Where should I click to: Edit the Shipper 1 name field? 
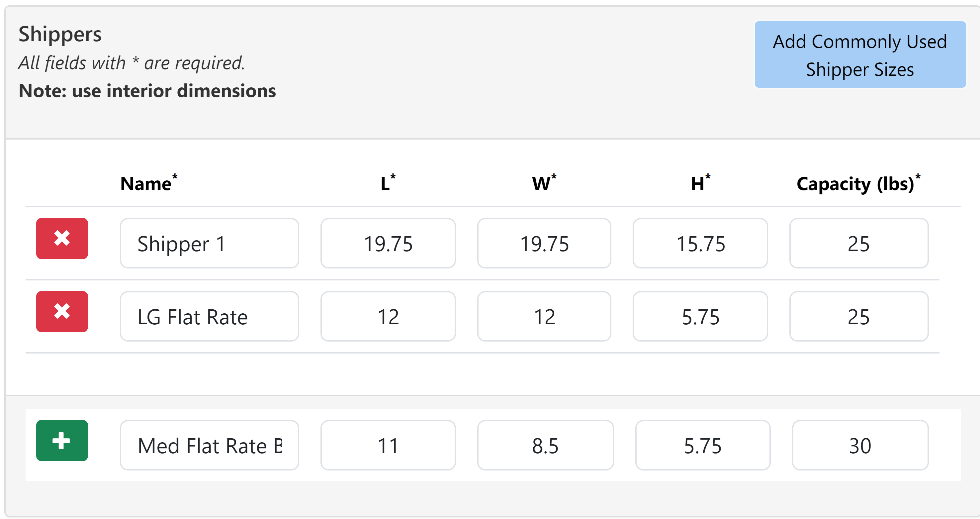[x=209, y=244]
